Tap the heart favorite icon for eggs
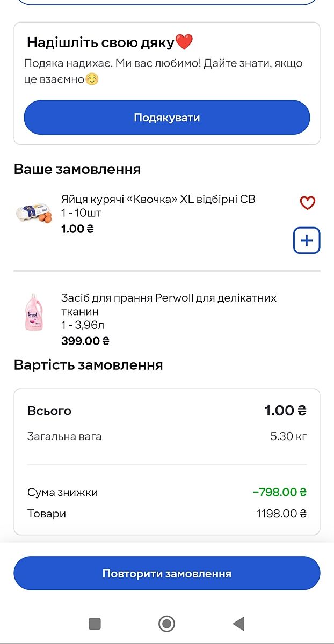This screenshot has width=334, height=644. point(307,203)
